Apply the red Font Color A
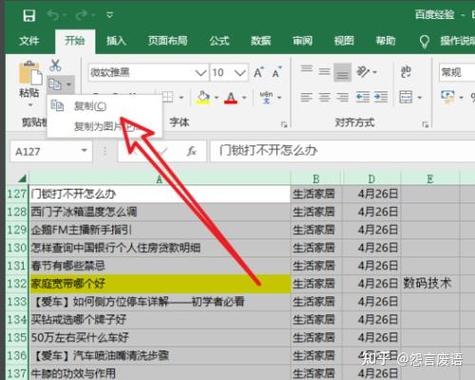This screenshot has width=475, height=380. [x=231, y=97]
